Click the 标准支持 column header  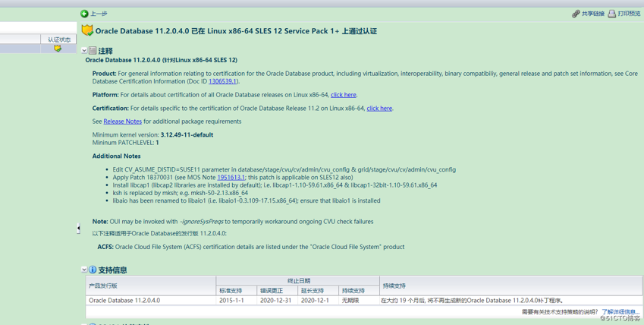(237, 290)
